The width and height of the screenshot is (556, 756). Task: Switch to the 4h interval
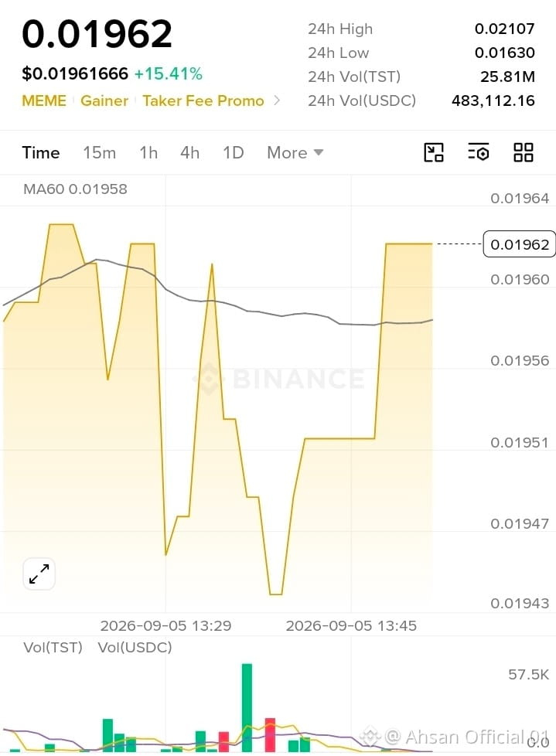[189, 153]
